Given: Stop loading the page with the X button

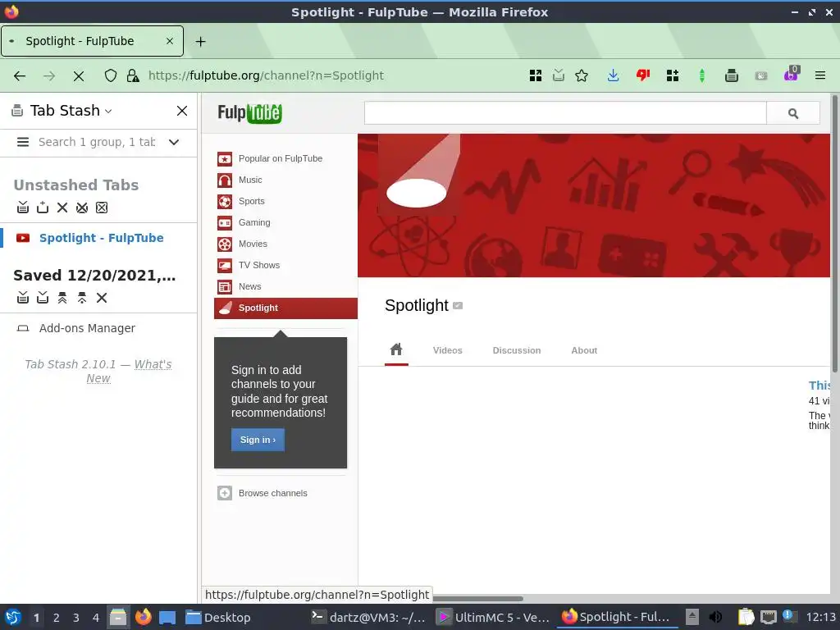Looking at the screenshot, I should pos(79,76).
